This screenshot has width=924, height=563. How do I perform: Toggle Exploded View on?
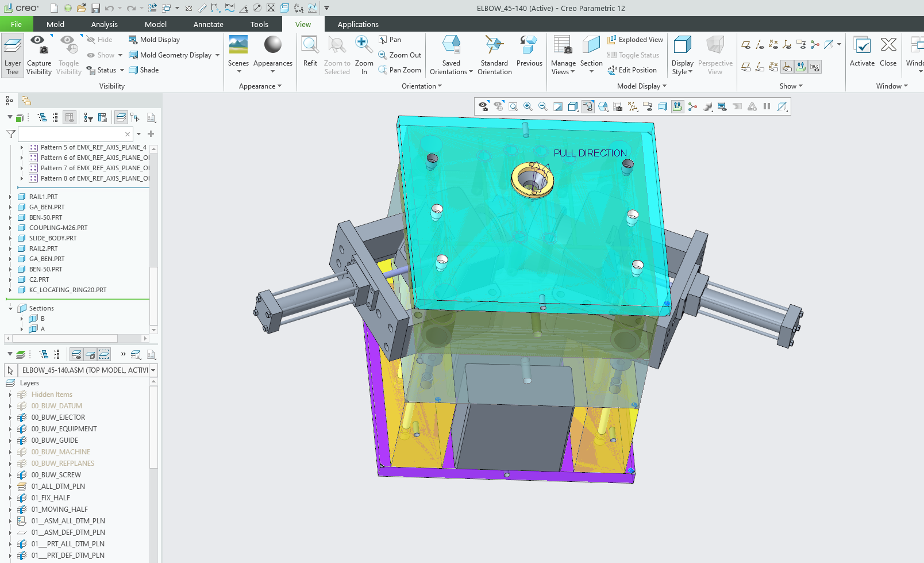click(635, 40)
